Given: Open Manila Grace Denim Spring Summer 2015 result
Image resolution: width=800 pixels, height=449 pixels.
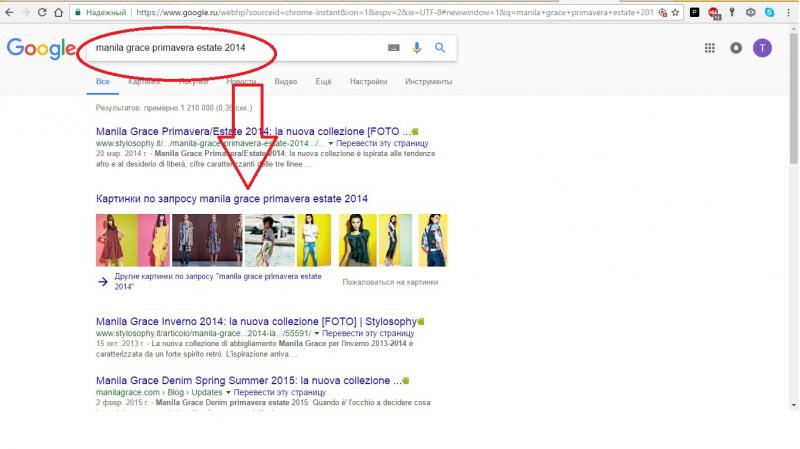Looking at the screenshot, I should (x=248, y=381).
